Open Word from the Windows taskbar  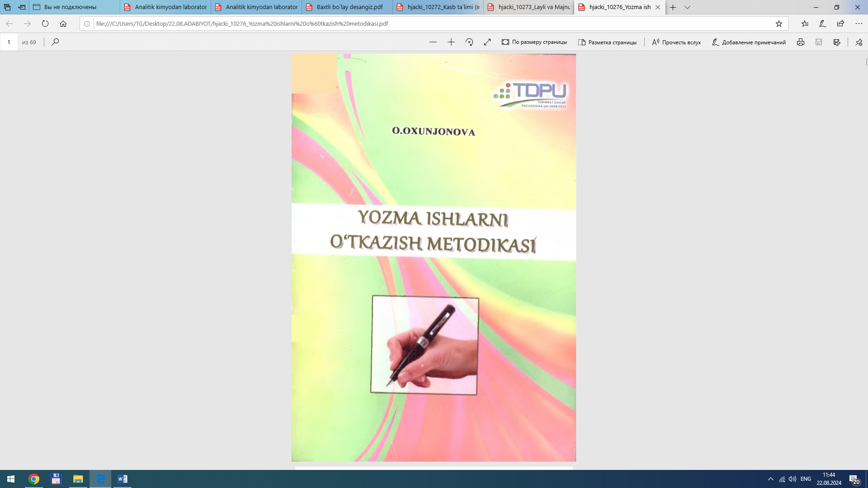(x=123, y=479)
